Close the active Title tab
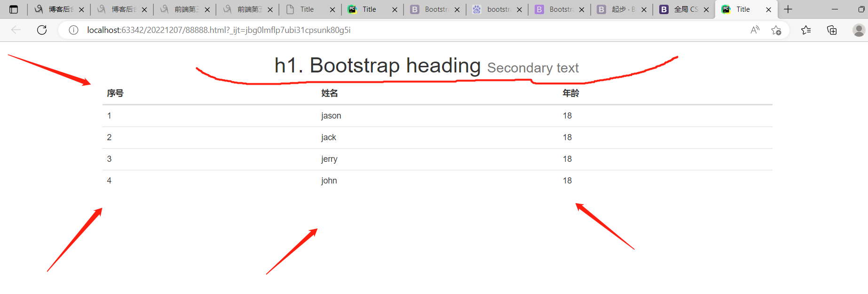 point(768,9)
